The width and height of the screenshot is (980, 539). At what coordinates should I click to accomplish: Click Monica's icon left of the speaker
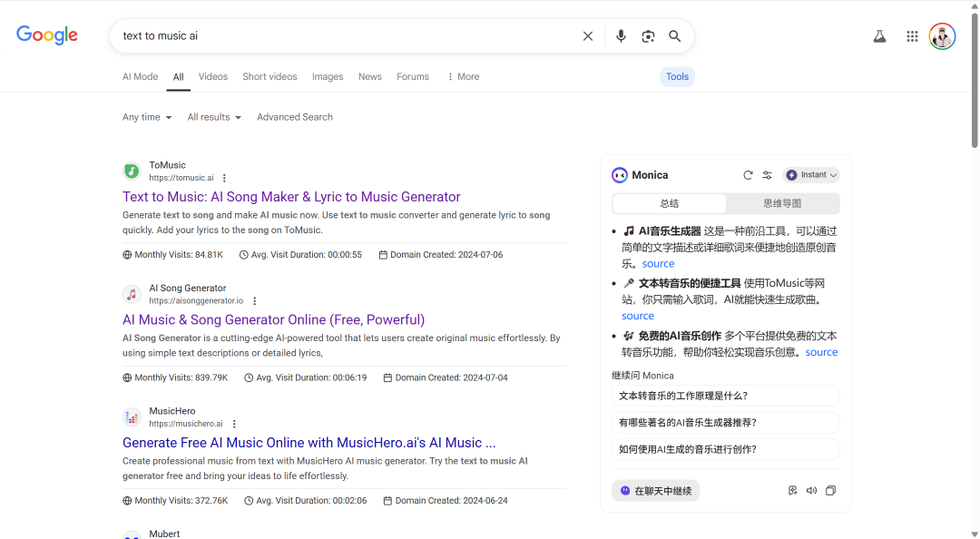point(792,491)
